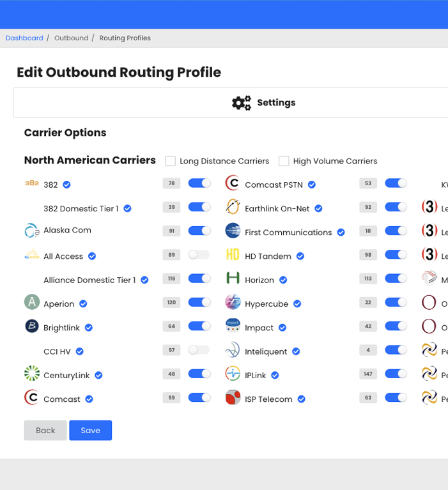Screen dimensions: 448x490
Task: Click the "Impact" carrier name
Action: (x=259, y=328)
